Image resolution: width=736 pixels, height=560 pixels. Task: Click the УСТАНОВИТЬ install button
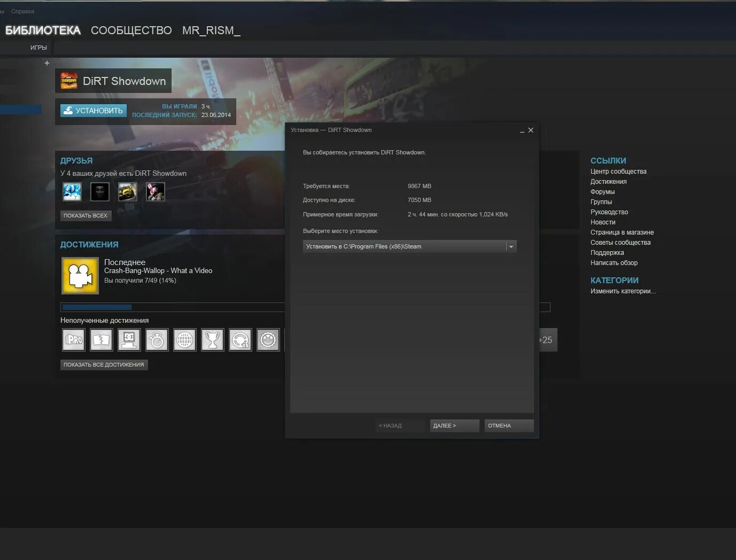(x=94, y=111)
